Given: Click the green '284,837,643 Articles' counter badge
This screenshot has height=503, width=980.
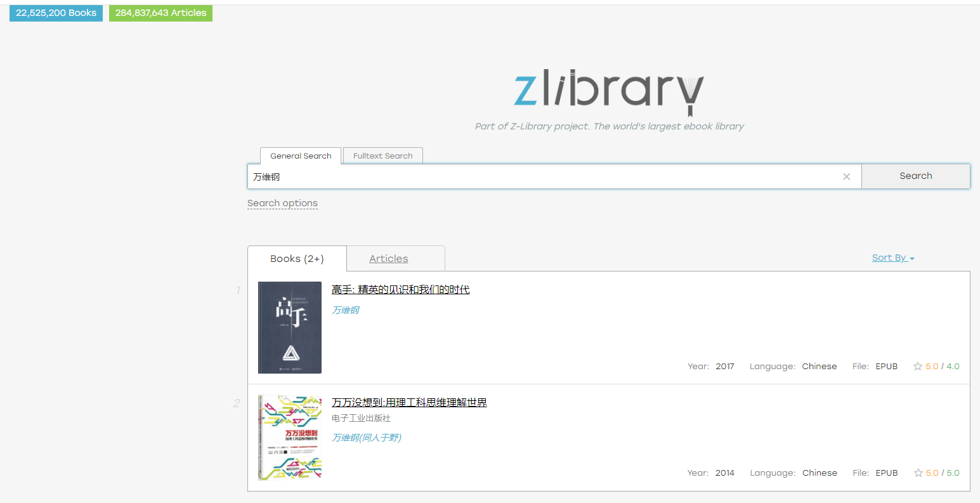Looking at the screenshot, I should [160, 13].
